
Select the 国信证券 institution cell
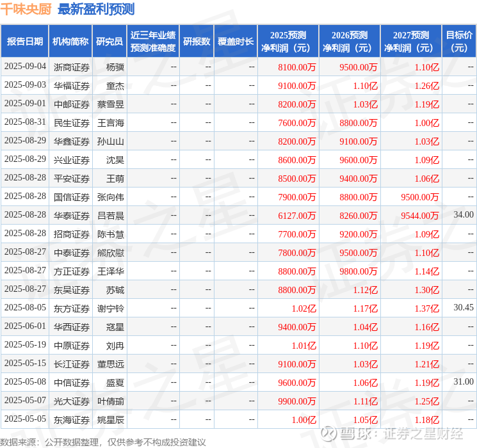click(x=72, y=196)
